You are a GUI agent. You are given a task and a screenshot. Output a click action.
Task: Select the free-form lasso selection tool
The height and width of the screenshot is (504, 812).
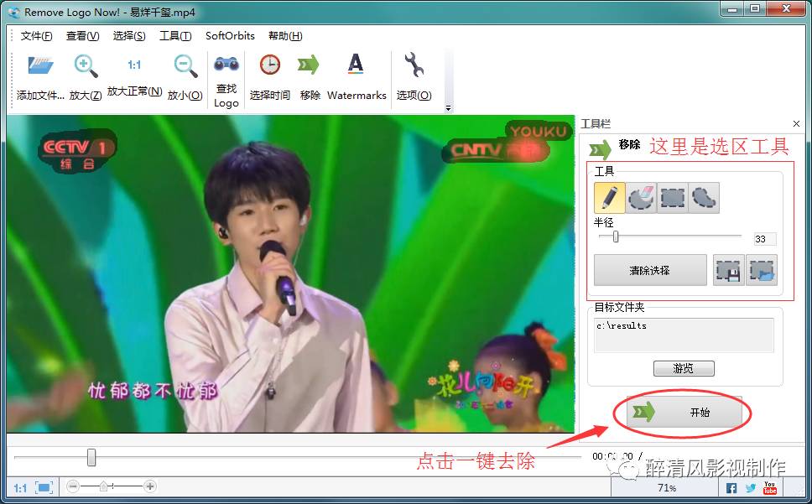pos(704,198)
